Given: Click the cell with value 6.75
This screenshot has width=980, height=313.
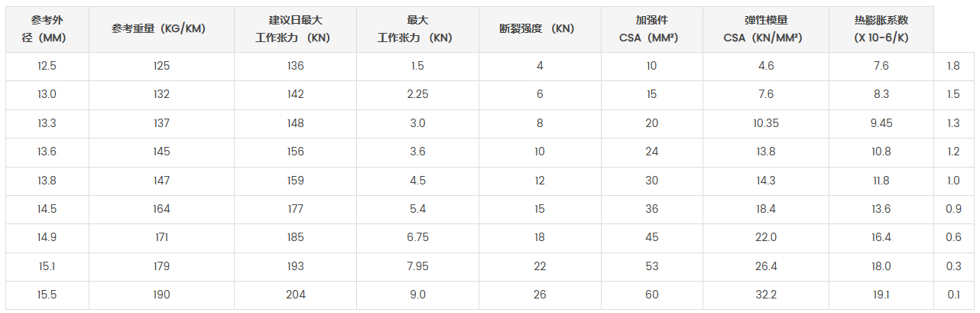Looking at the screenshot, I should pos(418,238).
